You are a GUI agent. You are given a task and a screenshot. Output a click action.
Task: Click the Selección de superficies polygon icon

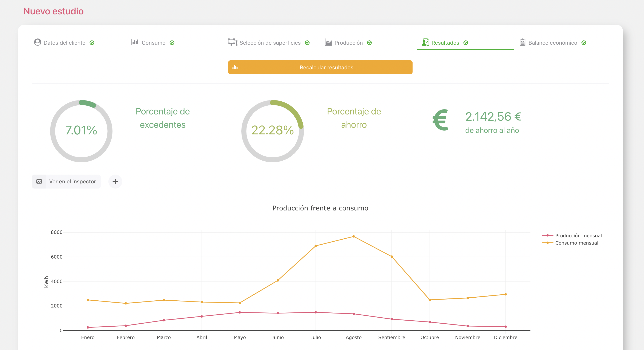[x=233, y=42]
